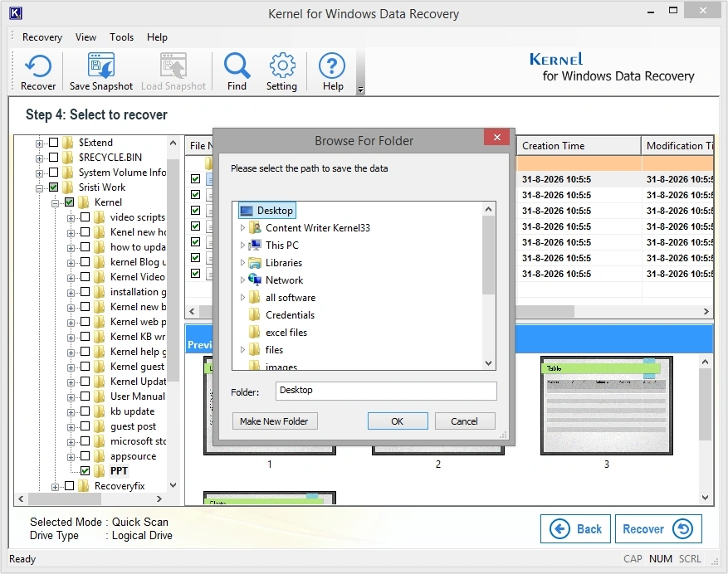Click Make New Folder button
This screenshot has height=574, width=728.
(x=275, y=421)
